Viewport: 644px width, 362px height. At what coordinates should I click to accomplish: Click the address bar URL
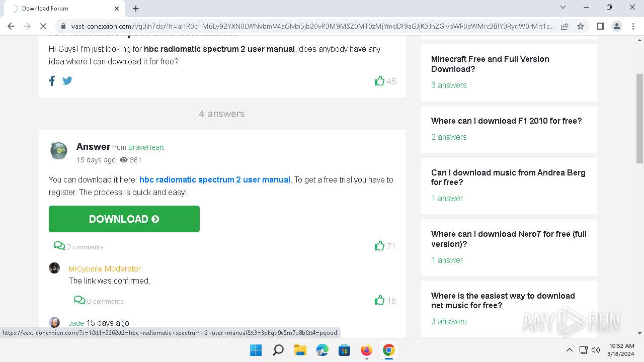point(312,26)
